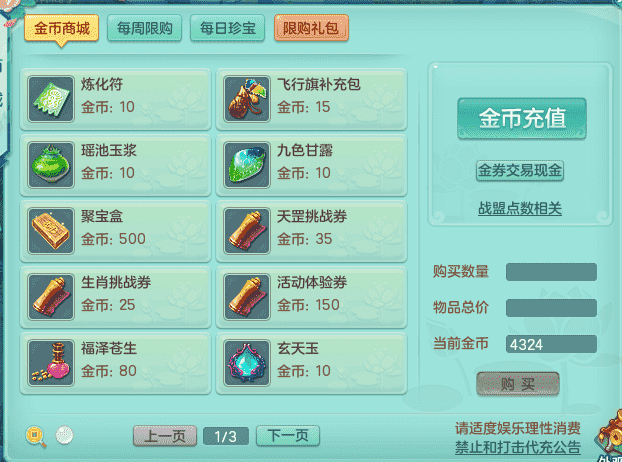This screenshot has height=462, width=622.
Task: Open the 战盟点数相关 link
Action: click(520, 208)
